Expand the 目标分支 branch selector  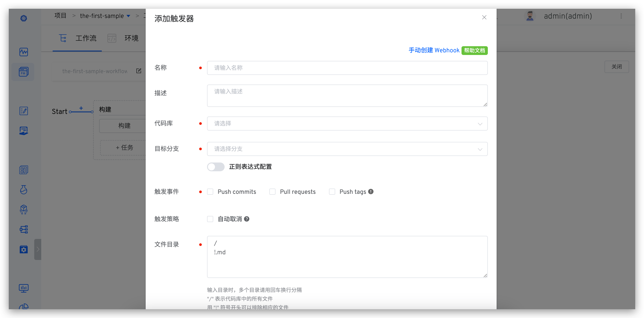(347, 149)
